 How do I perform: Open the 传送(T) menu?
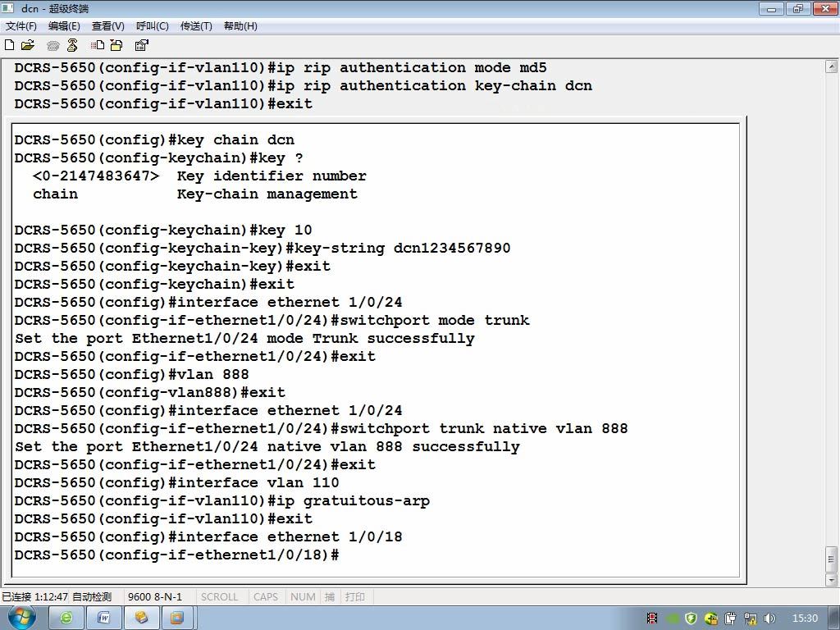[196, 25]
